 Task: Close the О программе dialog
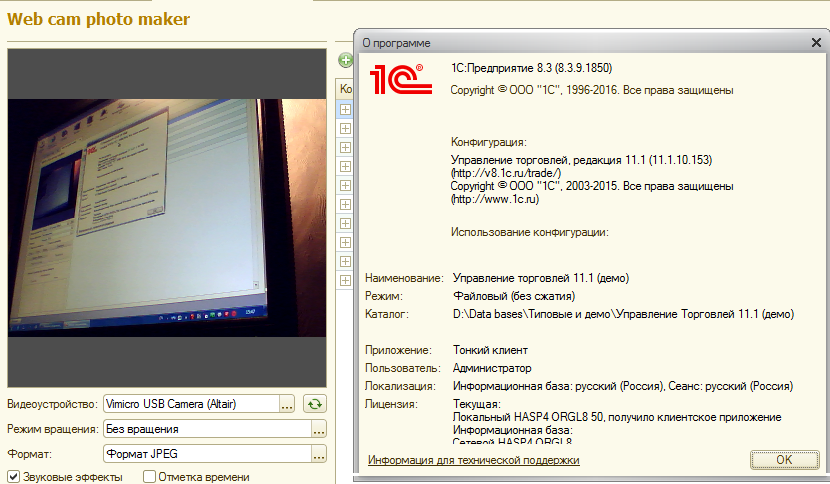click(x=816, y=43)
